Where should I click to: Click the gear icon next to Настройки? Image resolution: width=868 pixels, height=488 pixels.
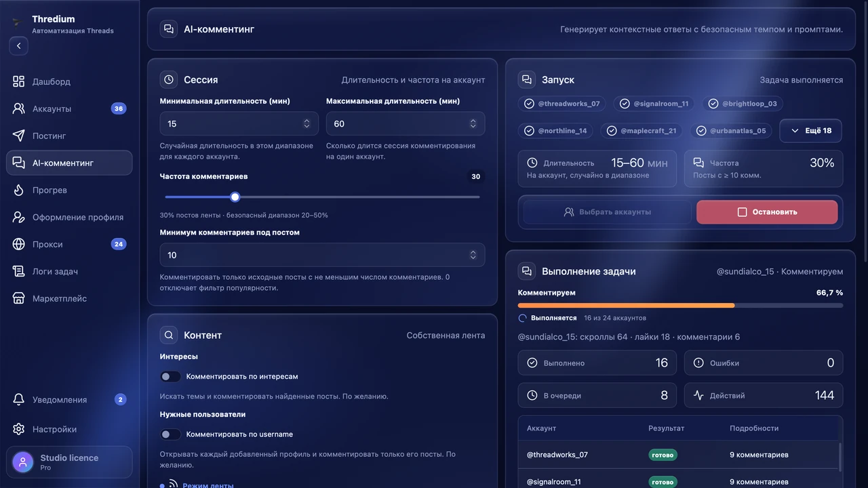(x=19, y=429)
